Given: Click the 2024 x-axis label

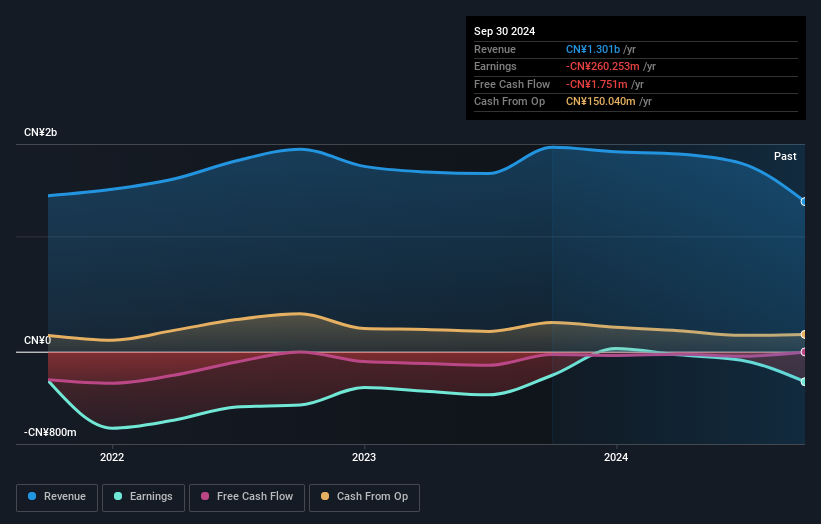Looking at the screenshot, I should [x=616, y=457].
